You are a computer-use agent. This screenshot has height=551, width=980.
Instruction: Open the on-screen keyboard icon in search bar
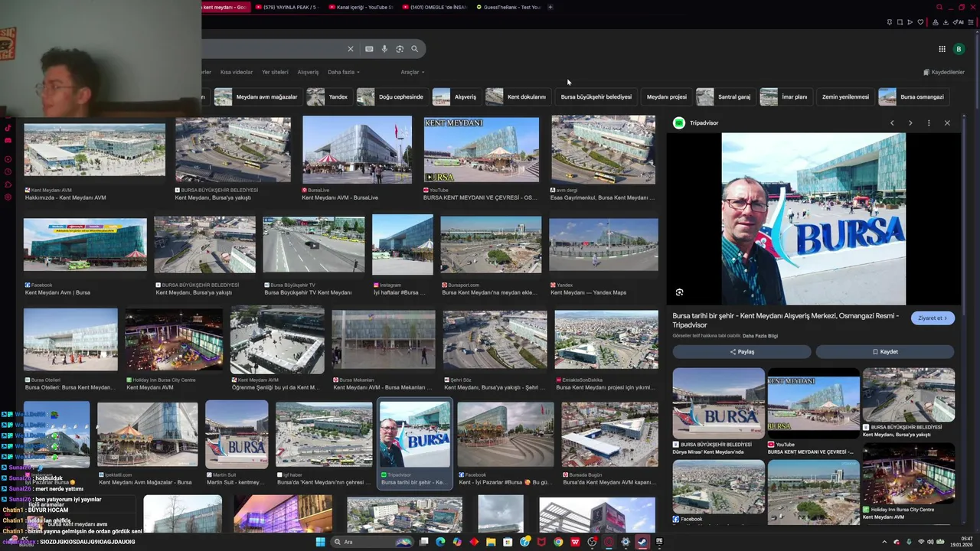tap(369, 49)
